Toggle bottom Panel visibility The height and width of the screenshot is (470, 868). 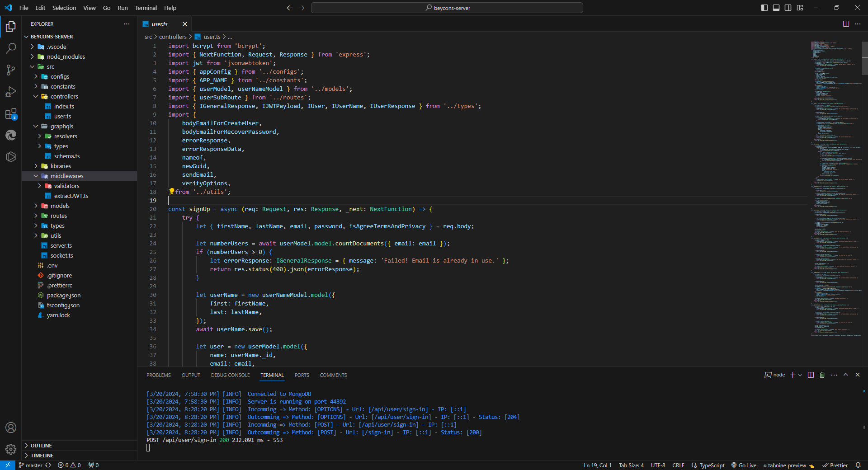tap(776, 8)
